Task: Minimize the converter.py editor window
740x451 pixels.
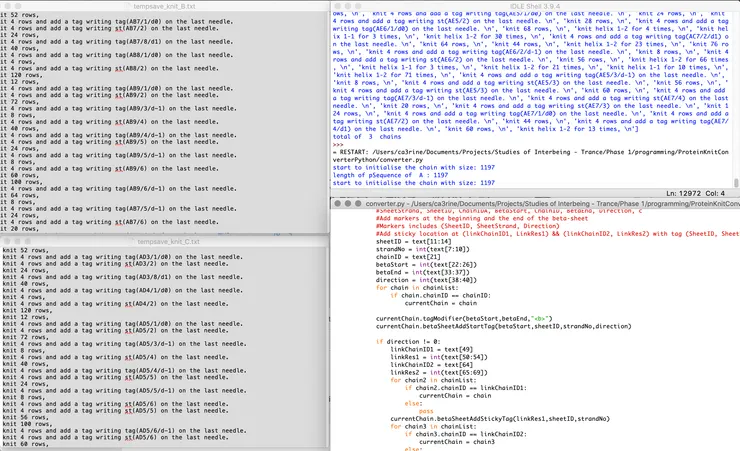Action: coord(348,203)
